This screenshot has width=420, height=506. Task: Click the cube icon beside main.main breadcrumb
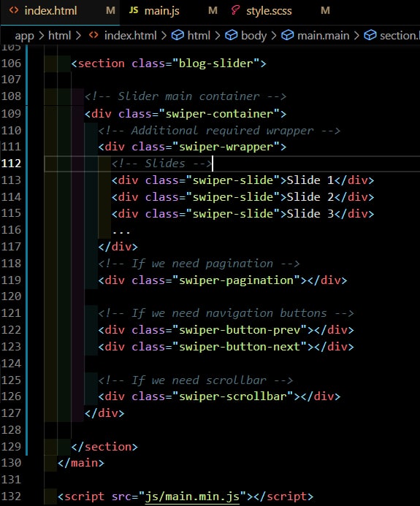pos(287,35)
